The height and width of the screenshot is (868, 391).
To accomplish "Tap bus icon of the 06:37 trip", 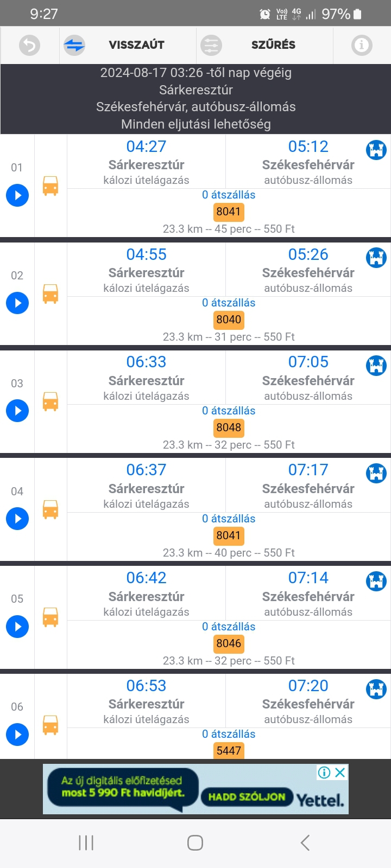I will (51, 510).
